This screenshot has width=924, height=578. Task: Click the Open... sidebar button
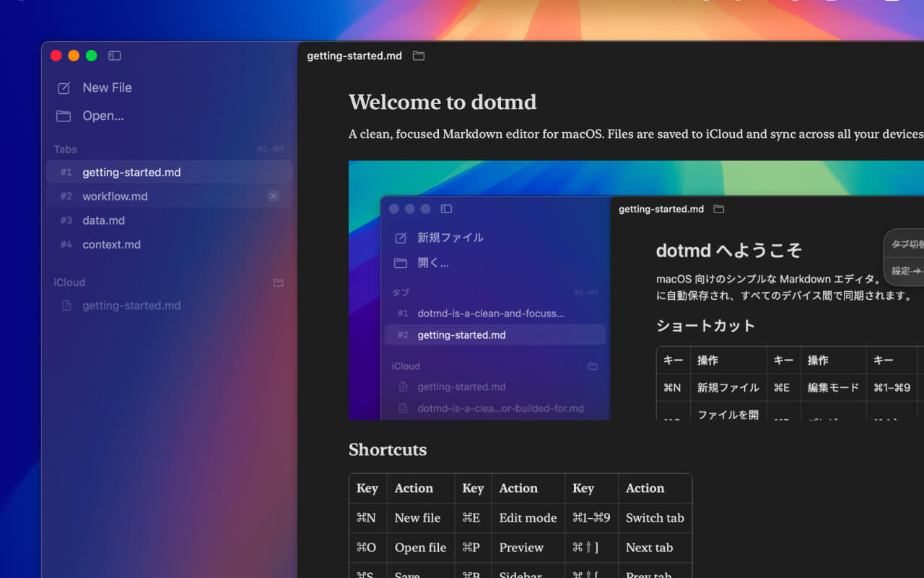click(102, 116)
